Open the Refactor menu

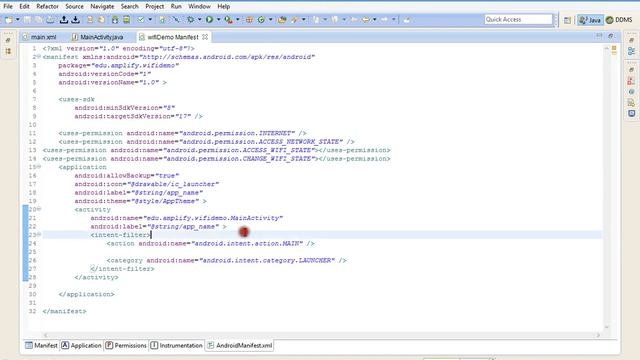coord(47,7)
